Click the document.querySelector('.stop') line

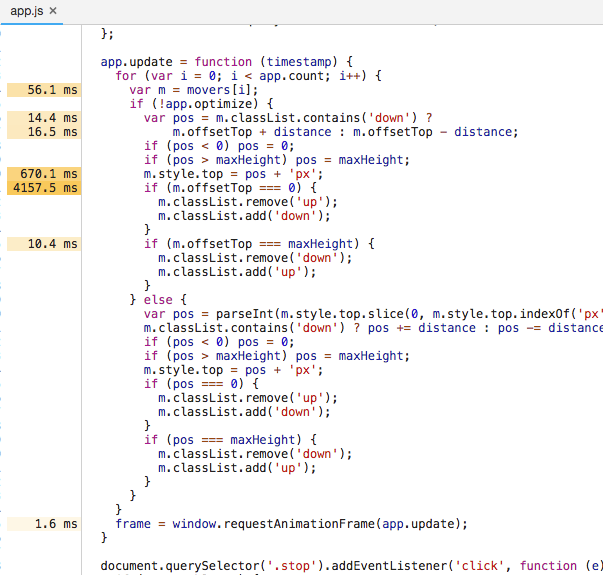[x=350, y=566]
